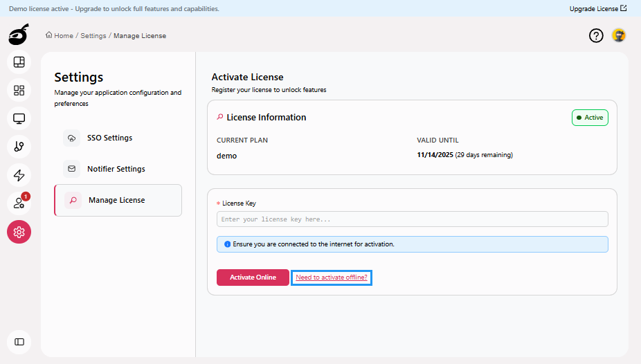
Task: Open user management icon with notification badge
Action: [x=19, y=203]
